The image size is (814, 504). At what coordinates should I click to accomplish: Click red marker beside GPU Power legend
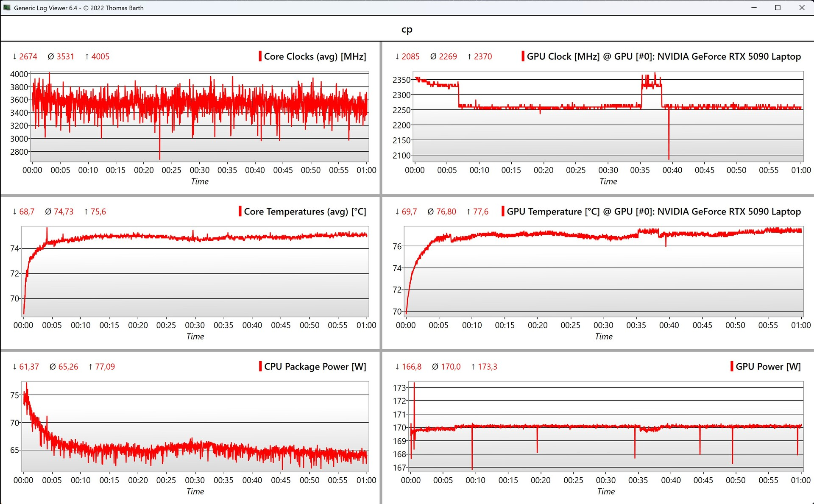point(732,367)
